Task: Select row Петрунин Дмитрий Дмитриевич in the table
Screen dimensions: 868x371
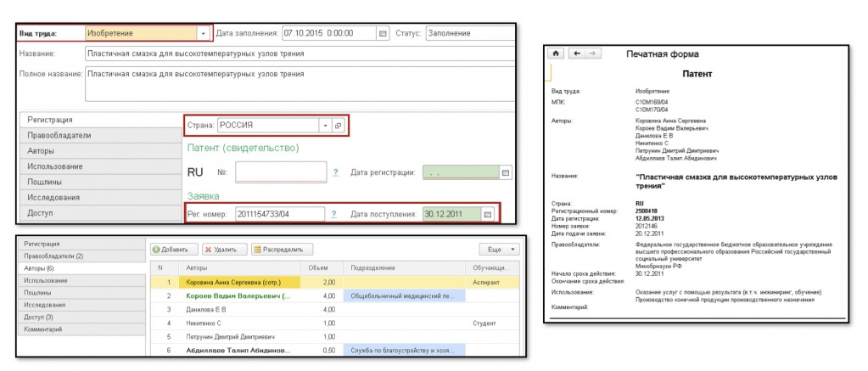Action: (335, 337)
